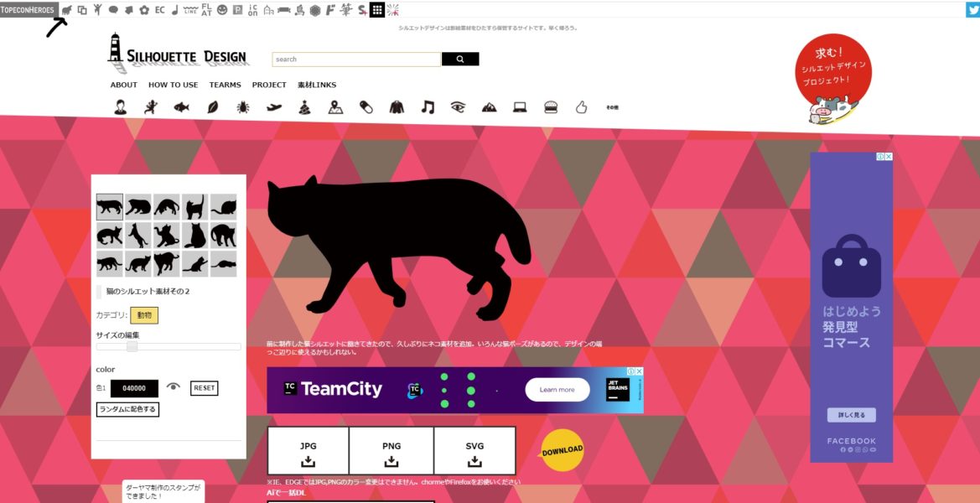The height and width of the screenshot is (503, 980).
Task: Click the large walking cat silhouette preview
Action: pos(399,246)
